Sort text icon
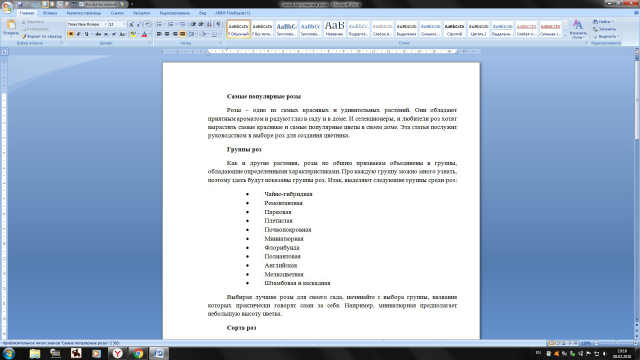Image resolution: width=640 pixels, height=360 pixels. coord(210,24)
